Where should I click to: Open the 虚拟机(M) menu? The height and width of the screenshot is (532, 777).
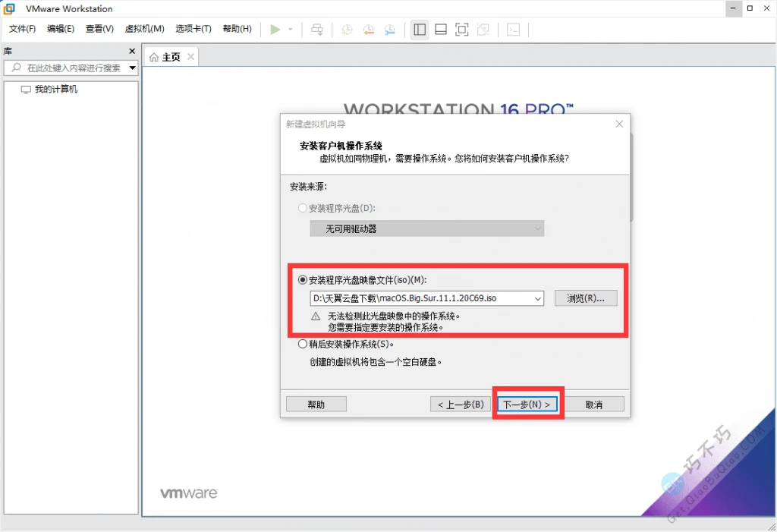145,29
